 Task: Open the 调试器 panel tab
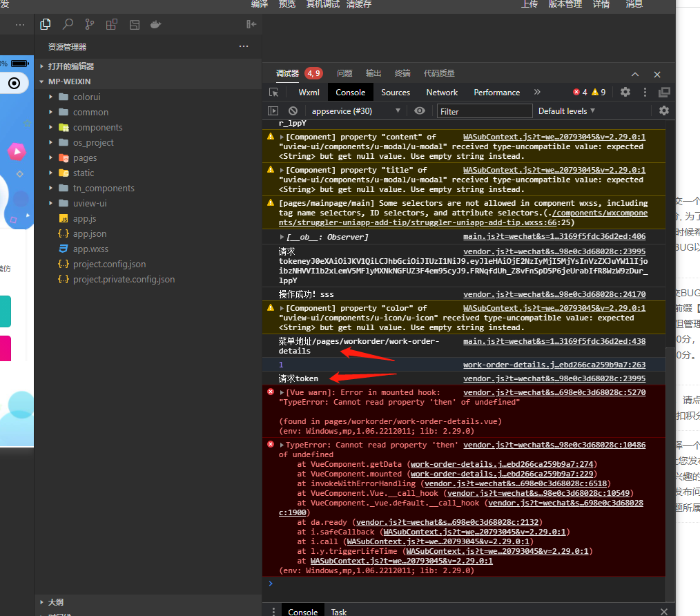click(287, 73)
